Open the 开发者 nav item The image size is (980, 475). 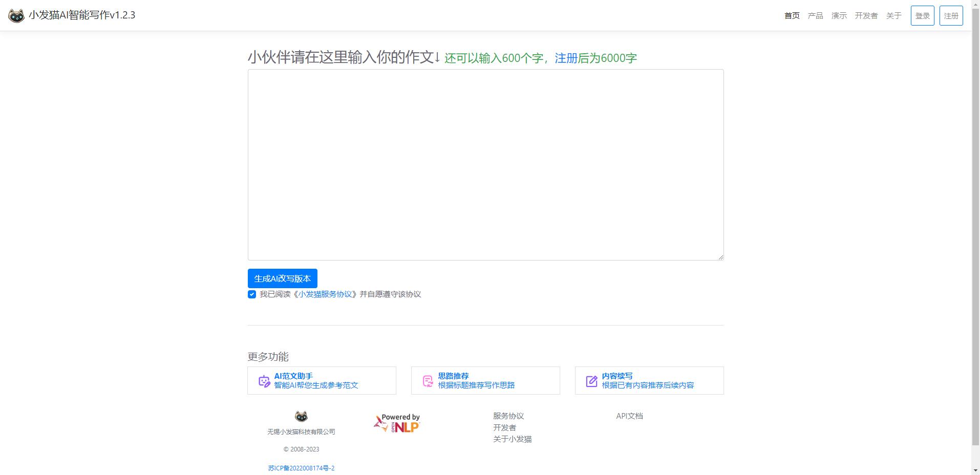[866, 16]
